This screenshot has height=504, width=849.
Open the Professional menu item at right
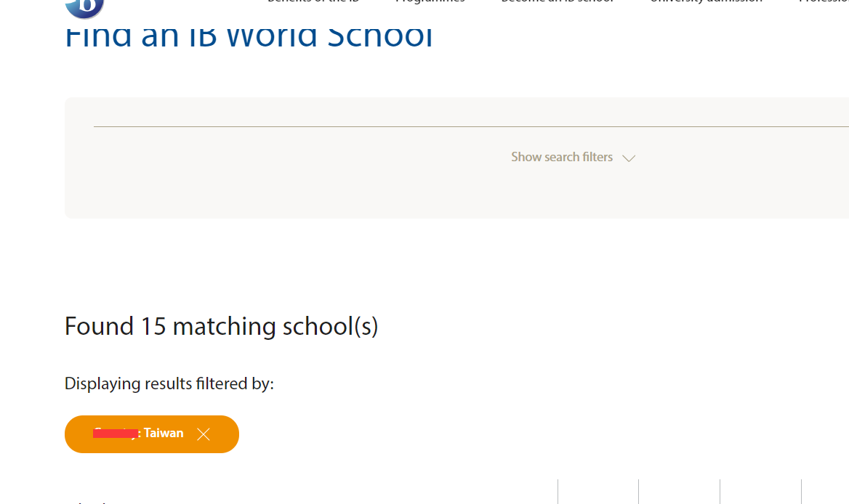point(824,1)
